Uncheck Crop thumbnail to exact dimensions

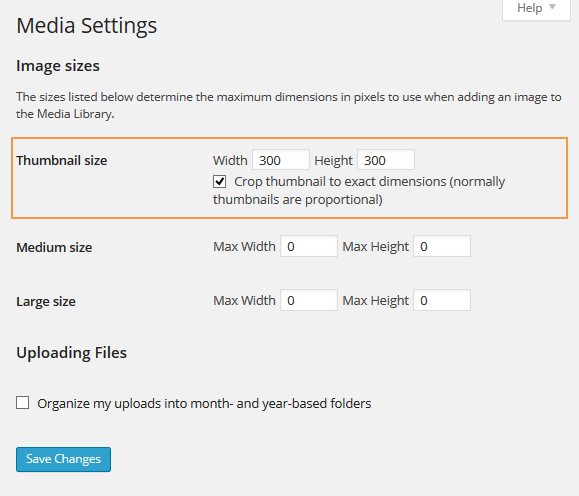pyautogui.click(x=219, y=182)
